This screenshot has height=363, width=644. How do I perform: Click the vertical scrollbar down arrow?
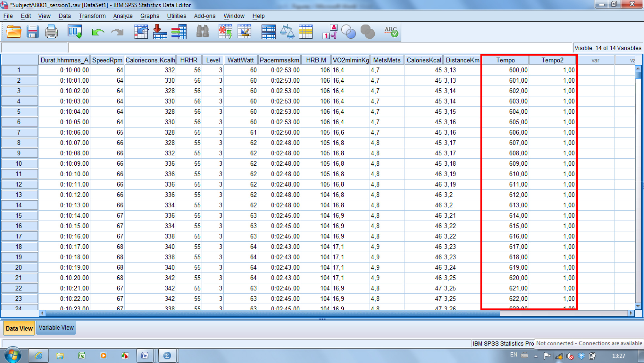(638, 306)
